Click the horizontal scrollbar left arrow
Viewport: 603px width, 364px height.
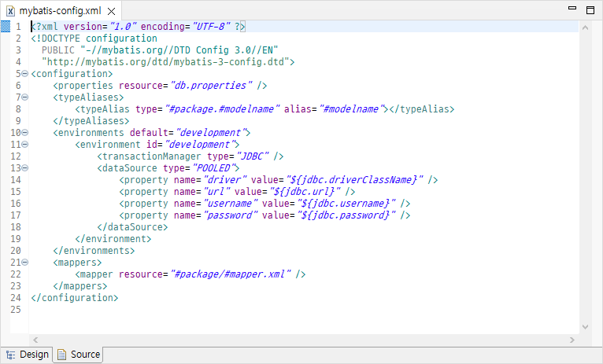coord(35,340)
